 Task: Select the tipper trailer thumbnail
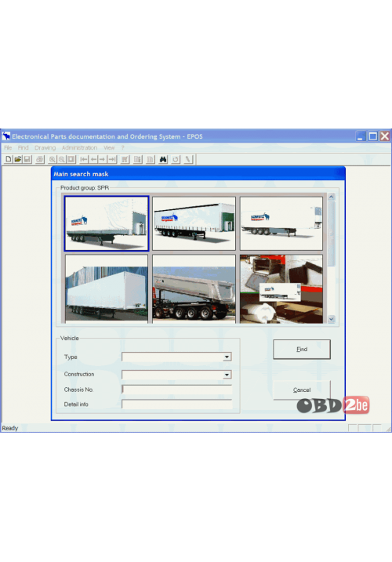pyautogui.click(x=194, y=289)
